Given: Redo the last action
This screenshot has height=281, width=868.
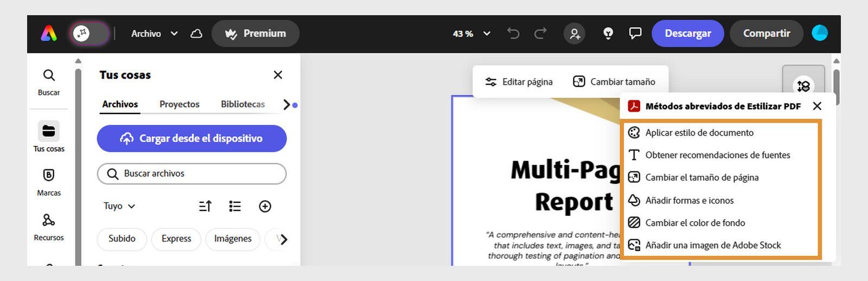Looking at the screenshot, I should coord(540,34).
